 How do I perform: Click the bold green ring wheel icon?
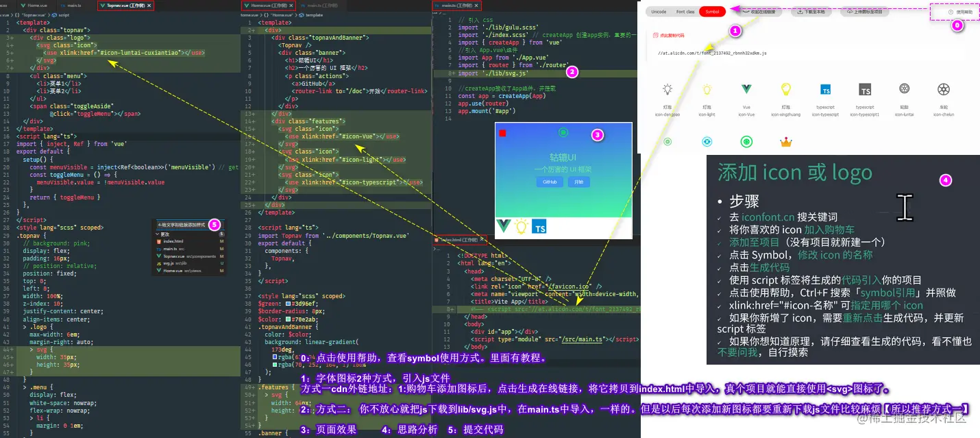pyautogui.click(x=746, y=142)
